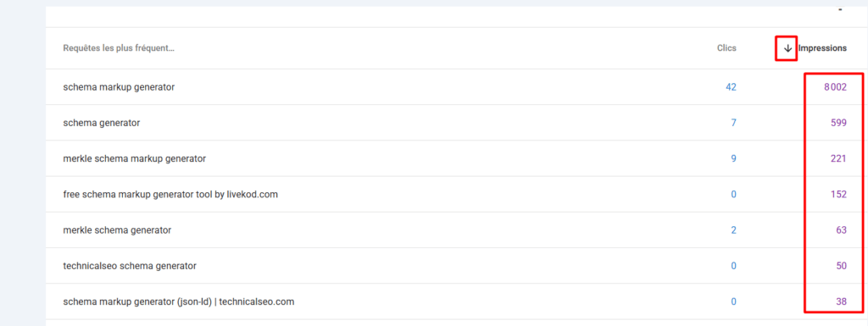Select the query 'schema generator'
Image resolution: width=868 pixels, height=326 pixels.
pos(102,123)
